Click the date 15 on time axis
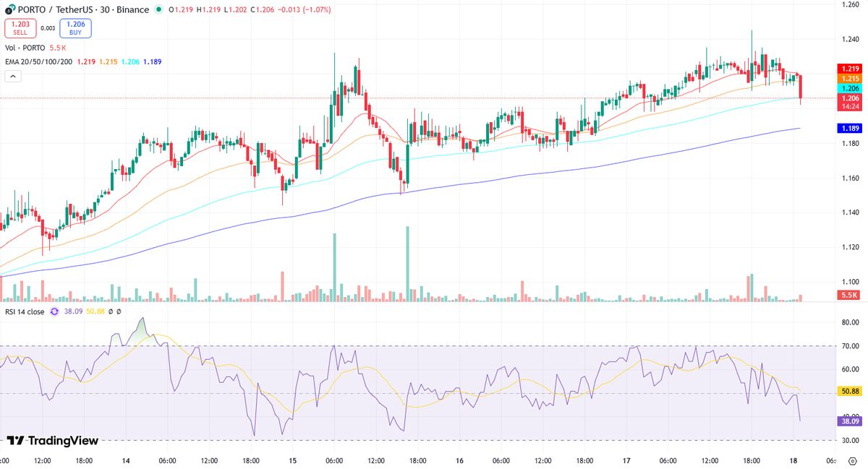 pyautogui.click(x=293, y=460)
